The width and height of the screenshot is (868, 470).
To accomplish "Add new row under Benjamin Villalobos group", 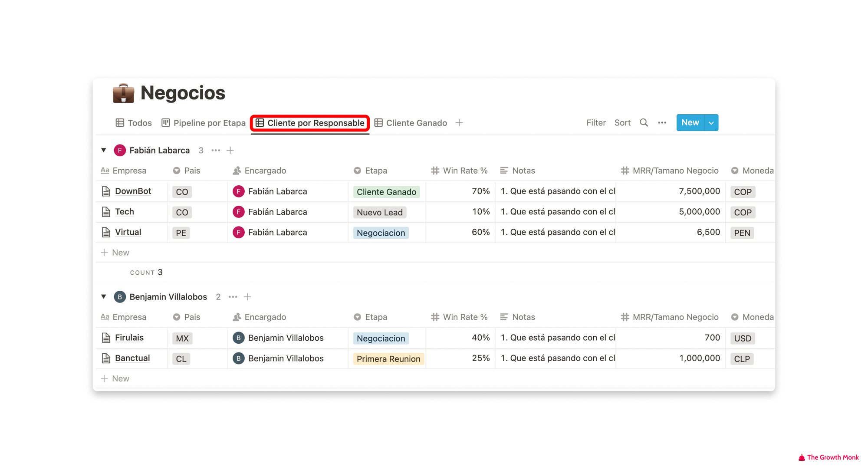I will [x=115, y=378].
